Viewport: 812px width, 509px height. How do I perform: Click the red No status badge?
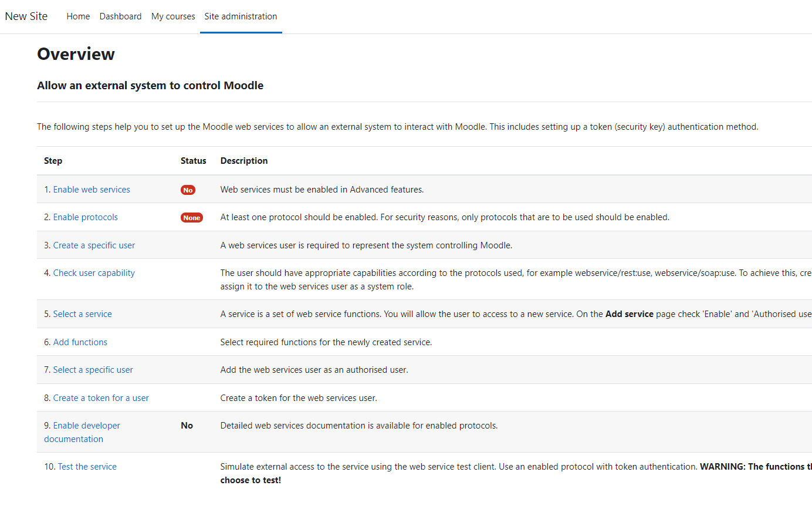click(x=188, y=190)
